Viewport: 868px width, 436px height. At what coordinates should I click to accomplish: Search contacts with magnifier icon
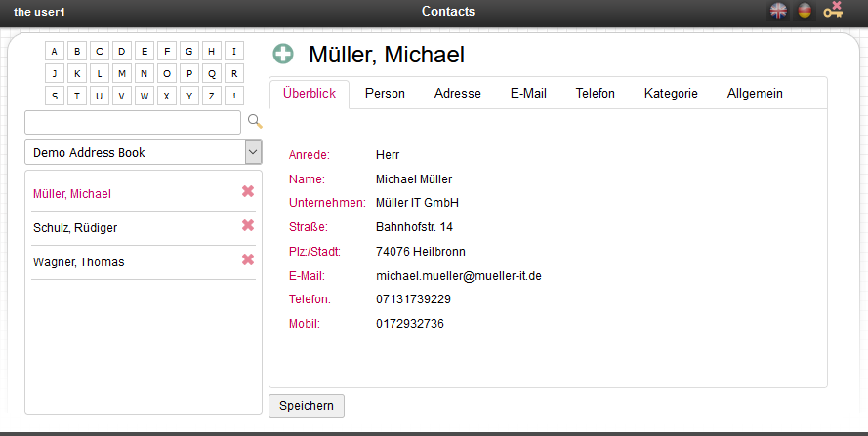coord(255,121)
